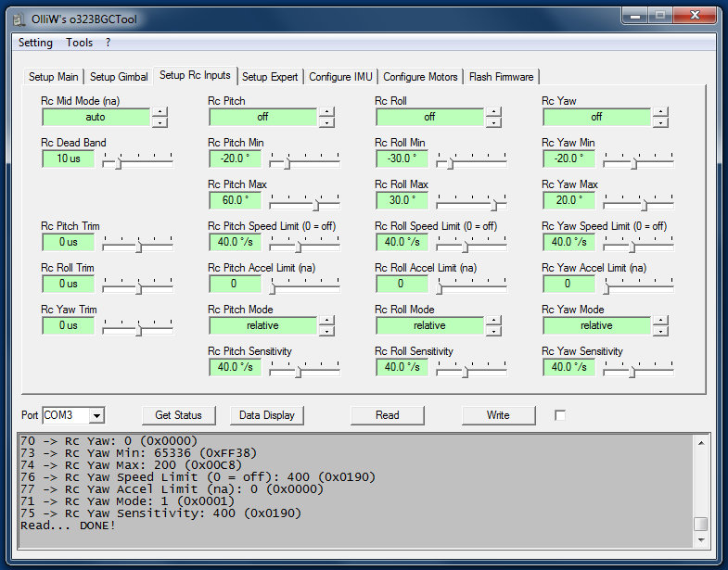The width and height of the screenshot is (728, 570).
Task: Click up arrow of Rc Roll spinner
Action: (x=493, y=112)
